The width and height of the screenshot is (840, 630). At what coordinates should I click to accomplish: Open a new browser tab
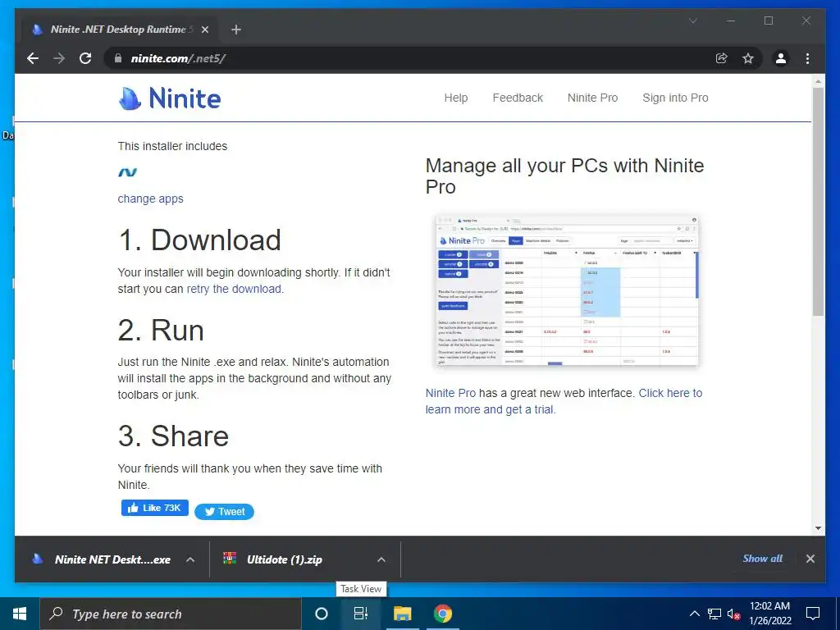(x=235, y=30)
